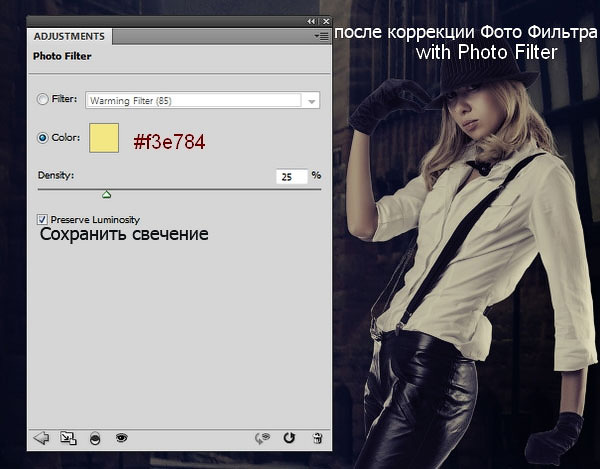Click the 'Сохранить свечение' label
The image size is (600, 469).
pos(124,234)
